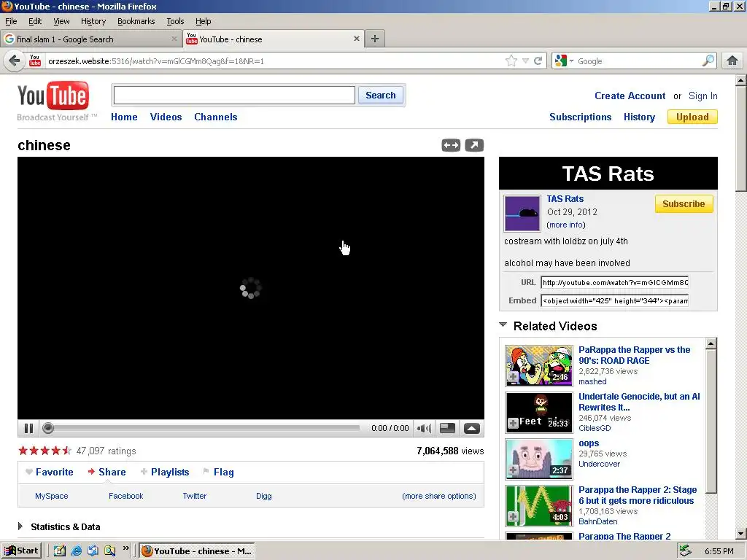Click page scrollbar down arrow

(x=741, y=534)
